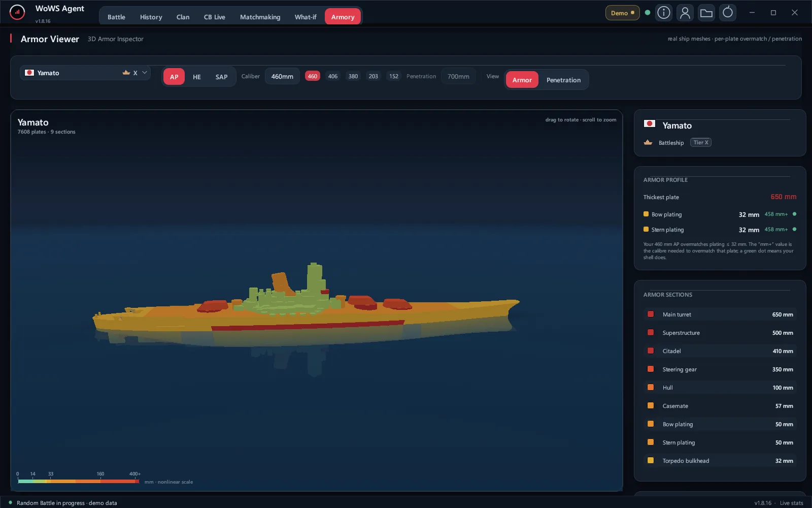Select AP shell type

point(174,77)
